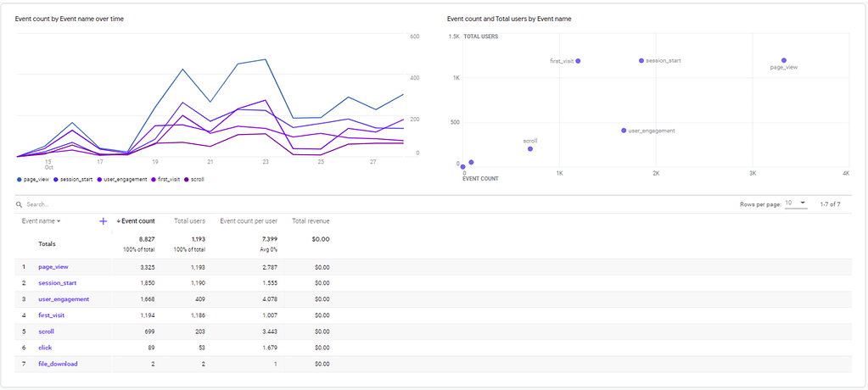Add a dimension with the plus icon
Screen dimensions: 868x390
103,221
